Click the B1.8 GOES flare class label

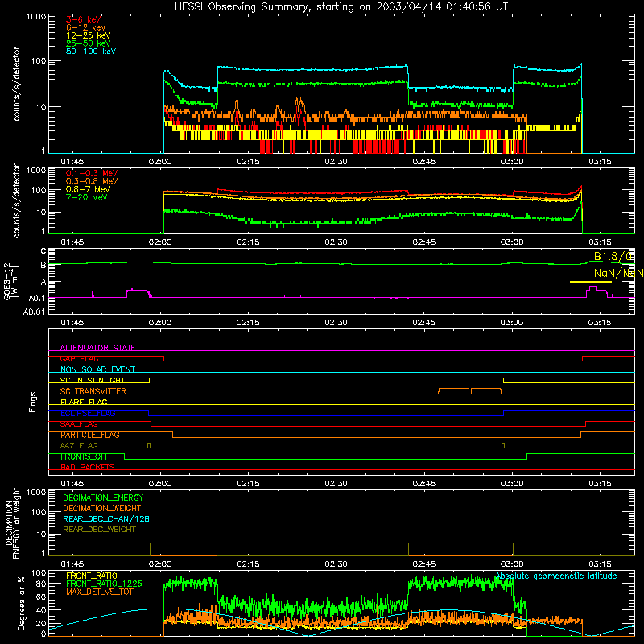click(613, 257)
